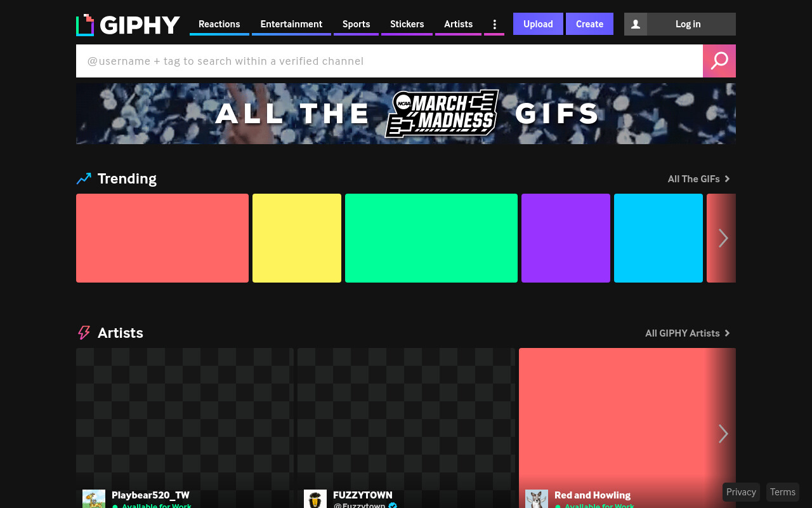Advance Artists carousel with right chevron
The width and height of the screenshot is (812, 508).
pyautogui.click(x=723, y=434)
